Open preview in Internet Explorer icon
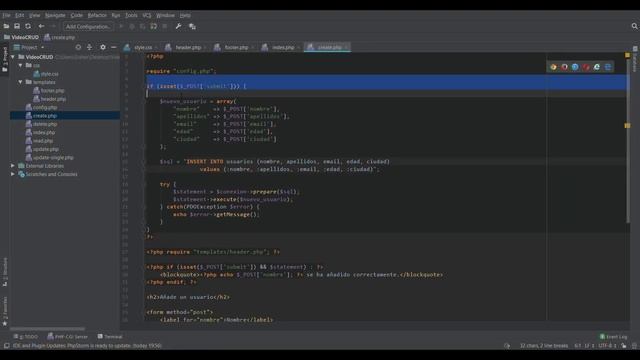 597,67
